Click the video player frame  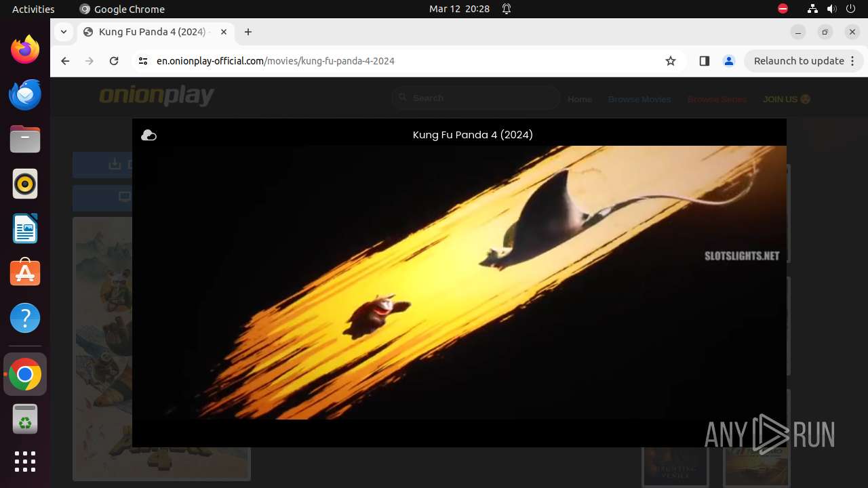[459, 283]
